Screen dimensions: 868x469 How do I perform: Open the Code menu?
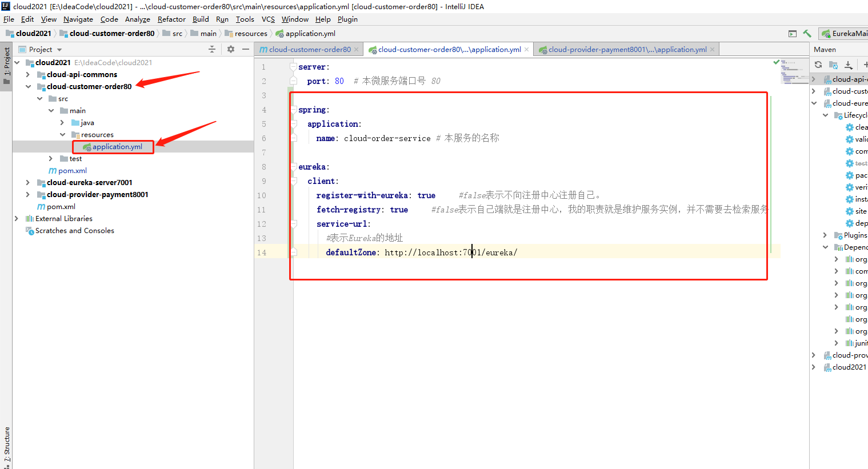(x=109, y=19)
